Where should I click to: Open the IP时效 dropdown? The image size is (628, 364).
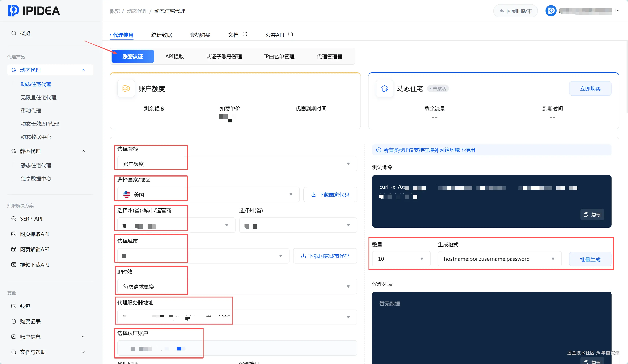tap(237, 287)
